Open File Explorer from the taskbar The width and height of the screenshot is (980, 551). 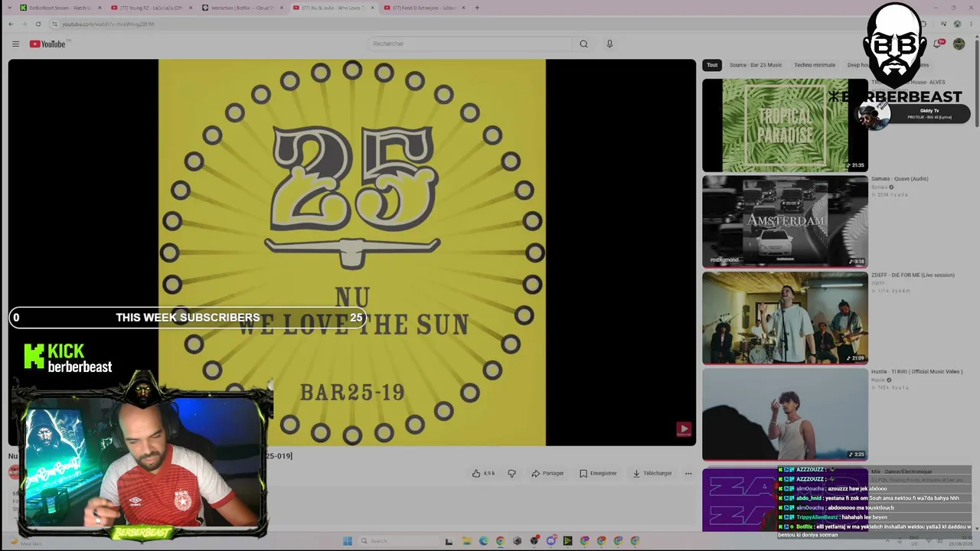pyautogui.click(x=466, y=541)
